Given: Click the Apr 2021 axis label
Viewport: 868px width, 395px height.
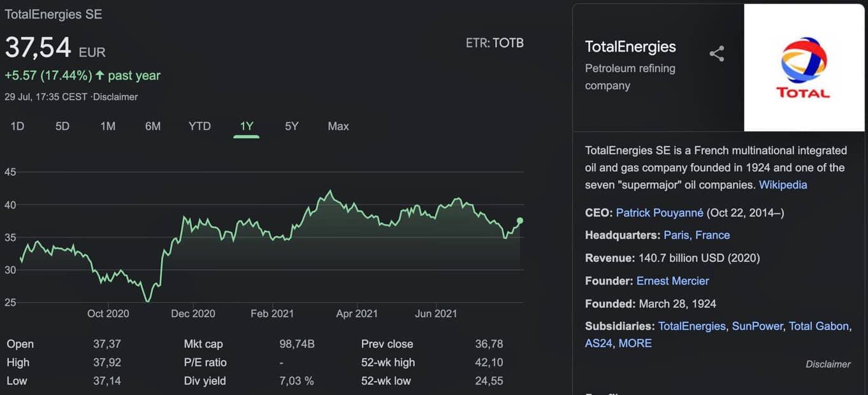Looking at the screenshot, I should tap(357, 313).
